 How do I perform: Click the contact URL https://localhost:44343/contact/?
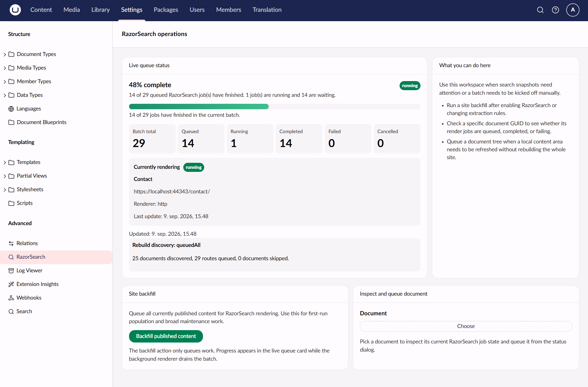[x=172, y=192]
